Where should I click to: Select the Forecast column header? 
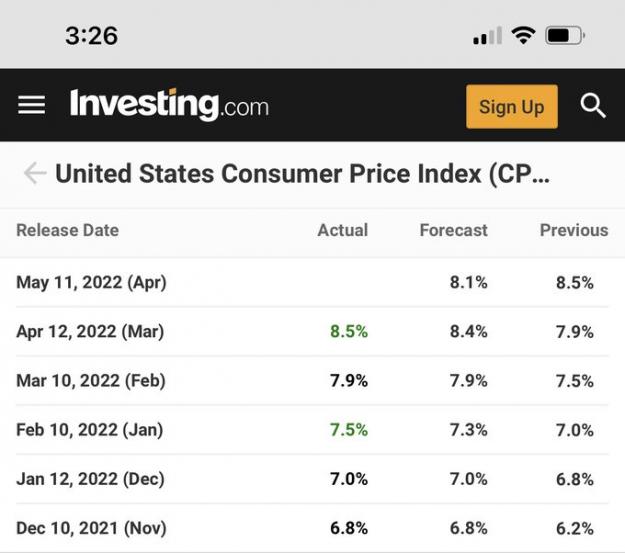point(454,230)
